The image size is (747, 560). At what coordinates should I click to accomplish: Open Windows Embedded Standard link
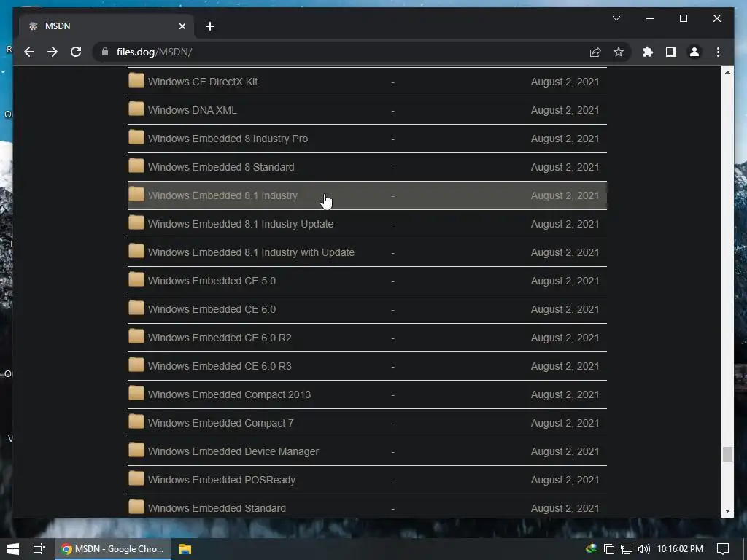(217, 508)
